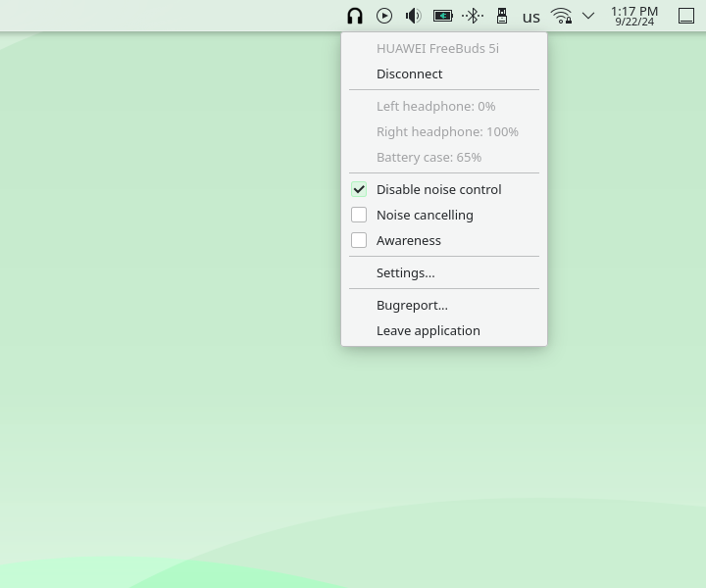Open the volume speaker tray icon

coord(414,17)
